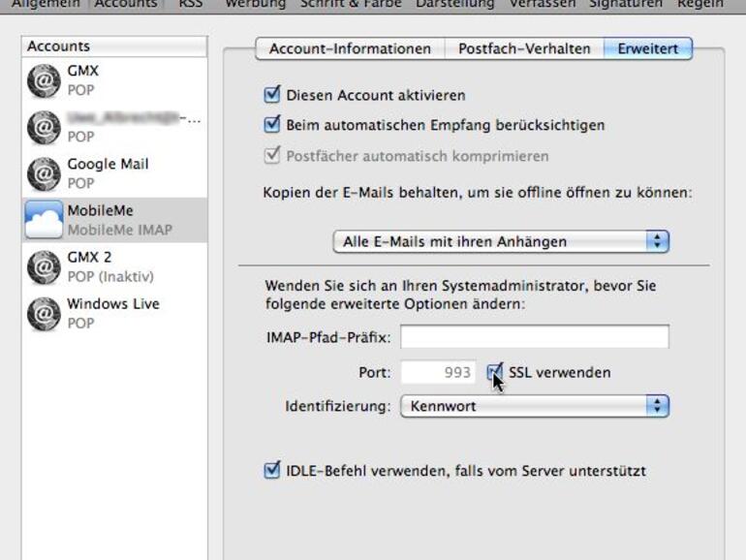Toggle 'IDLE-Befehl verwenden' checkbox
Screen dimensions: 746x560
pyautogui.click(x=271, y=471)
